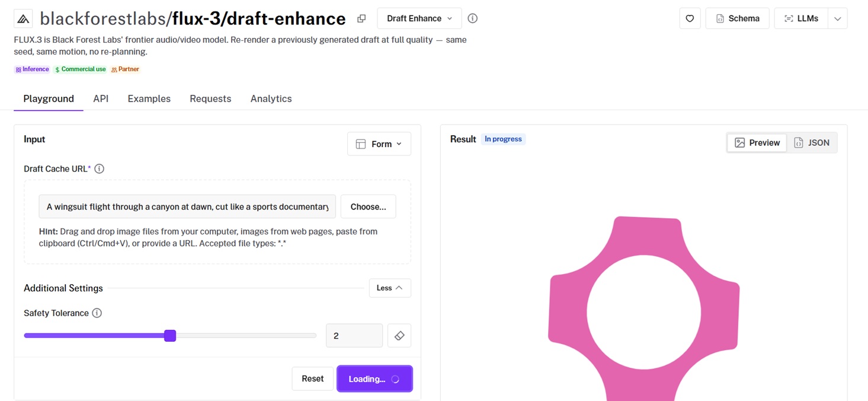Image resolution: width=868 pixels, height=401 pixels.
Task: Copy the model name icon
Action: point(361,18)
